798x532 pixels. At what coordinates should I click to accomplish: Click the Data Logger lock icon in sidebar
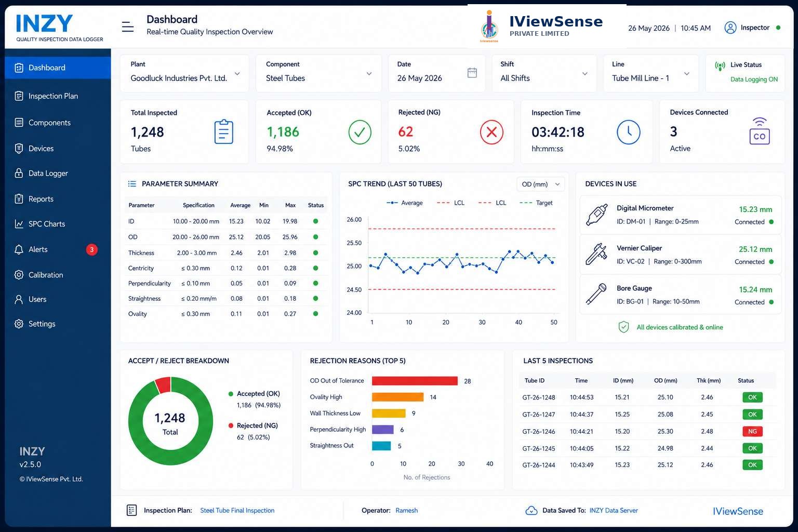pos(19,173)
